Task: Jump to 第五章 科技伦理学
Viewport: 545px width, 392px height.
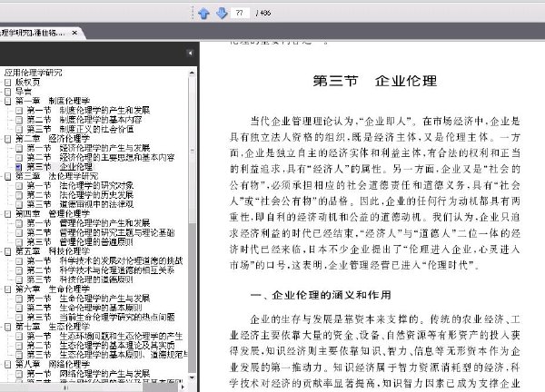Action: [53, 251]
